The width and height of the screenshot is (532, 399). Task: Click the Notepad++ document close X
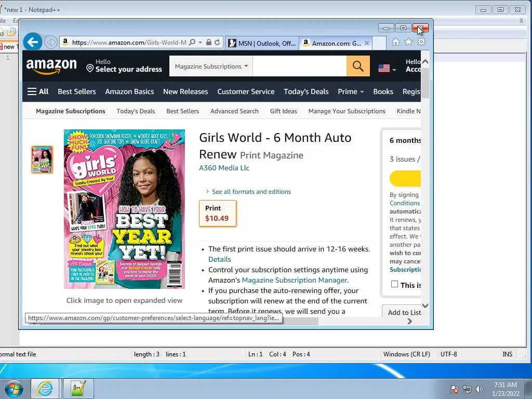click(522, 21)
